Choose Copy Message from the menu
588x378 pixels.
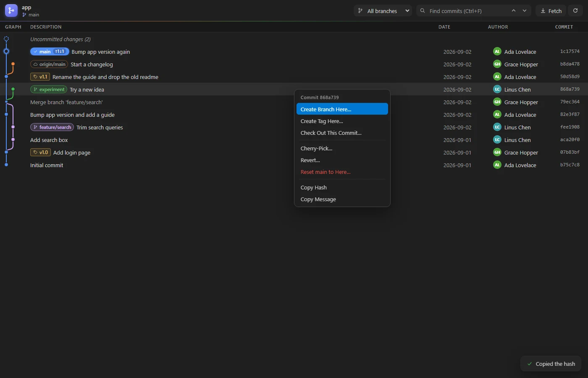click(342, 199)
